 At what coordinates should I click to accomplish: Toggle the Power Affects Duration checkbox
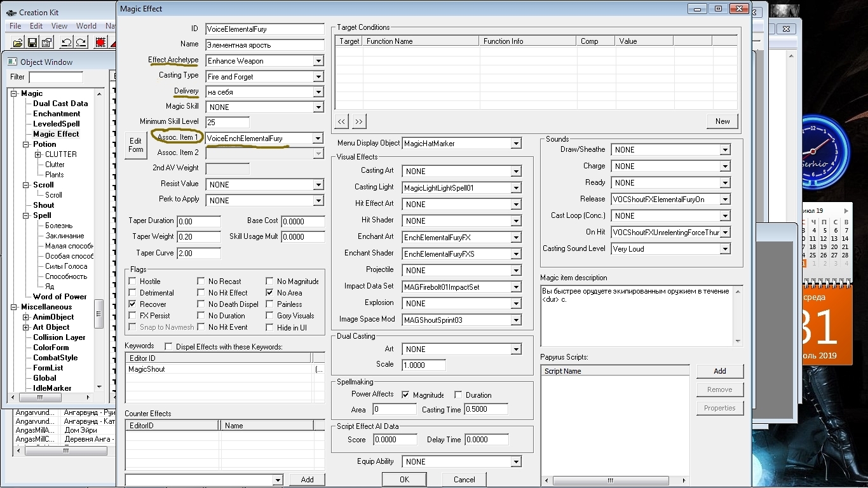click(458, 395)
